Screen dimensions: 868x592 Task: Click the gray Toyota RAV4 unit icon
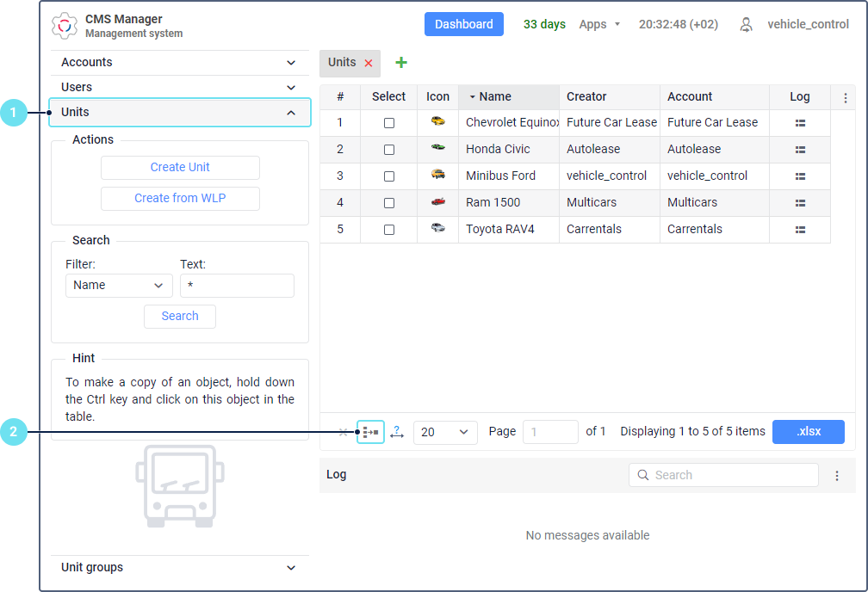pos(437,227)
